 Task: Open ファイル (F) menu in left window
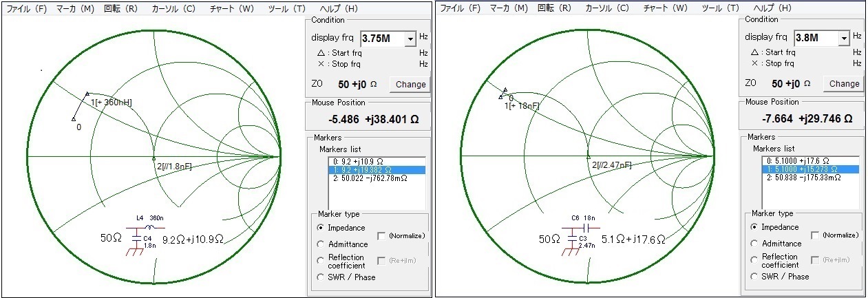click(x=26, y=9)
